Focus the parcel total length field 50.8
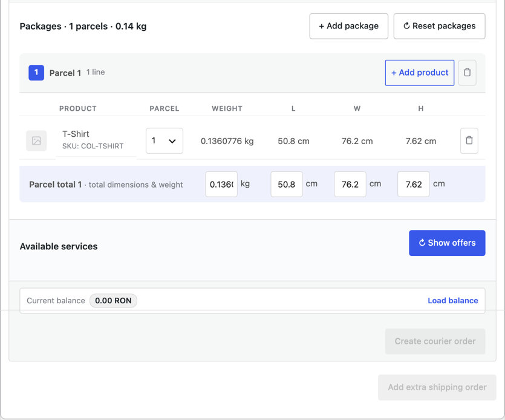Image resolution: width=505 pixels, height=420 pixels. point(287,185)
